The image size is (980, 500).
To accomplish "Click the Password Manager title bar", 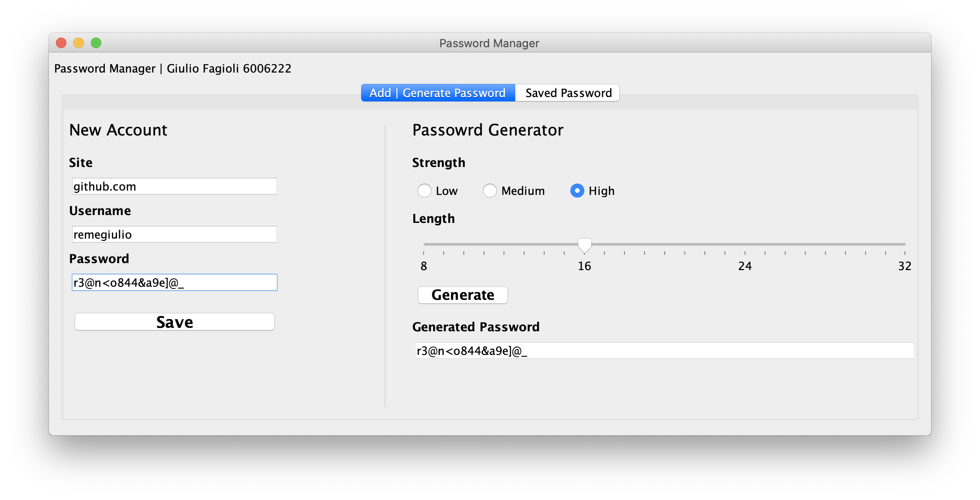I will coord(489,43).
